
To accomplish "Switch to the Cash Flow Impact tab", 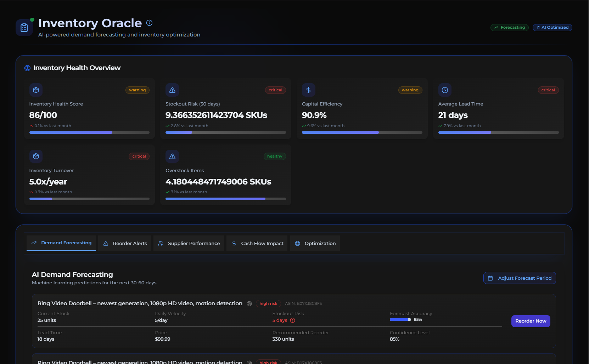I will 257,243.
